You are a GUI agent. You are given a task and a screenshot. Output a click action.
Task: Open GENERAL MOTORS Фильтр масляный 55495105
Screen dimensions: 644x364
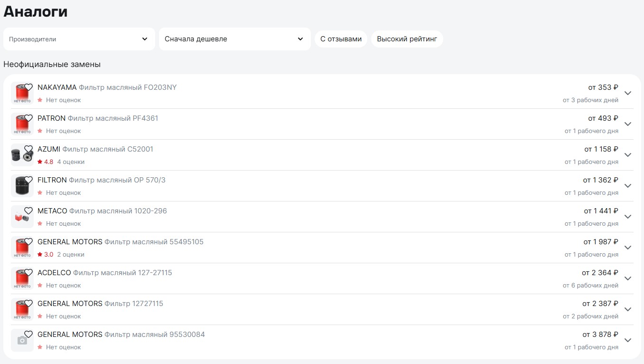pos(121,242)
